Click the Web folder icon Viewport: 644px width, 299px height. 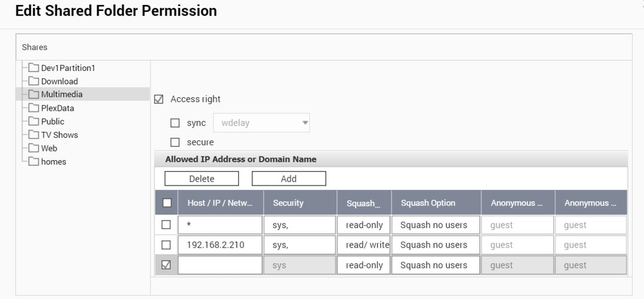[x=34, y=148]
